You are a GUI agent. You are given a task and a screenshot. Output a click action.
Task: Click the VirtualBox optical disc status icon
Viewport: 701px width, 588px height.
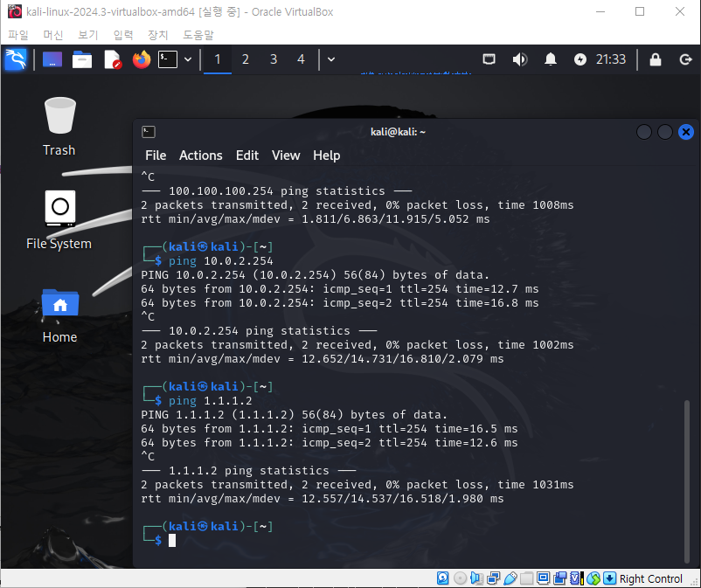click(460, 578)
